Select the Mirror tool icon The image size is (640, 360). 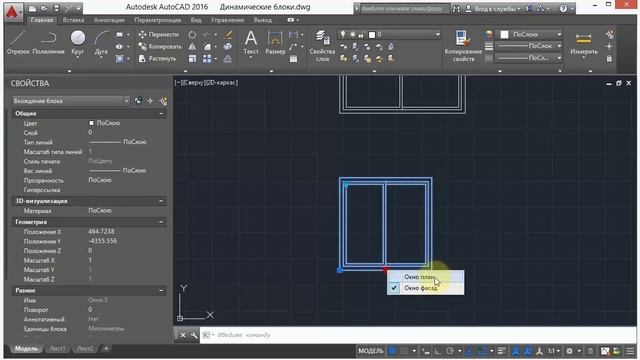pos(192,47)
